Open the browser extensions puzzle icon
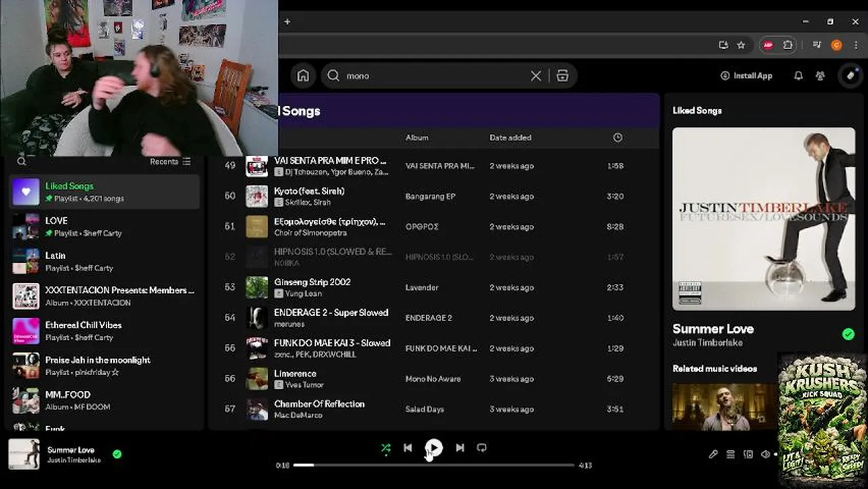 [788, 45]
